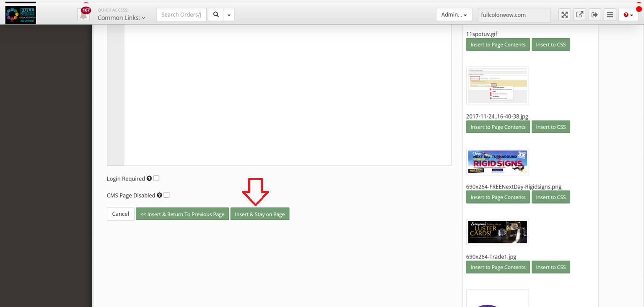Viewport: 644px width, 307px height.
Task: Expand the Common Links quick access dropdown
Action: (122, 18)
